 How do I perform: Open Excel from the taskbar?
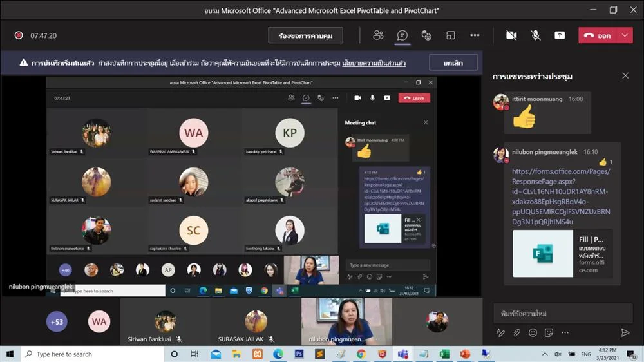point(444,354)
